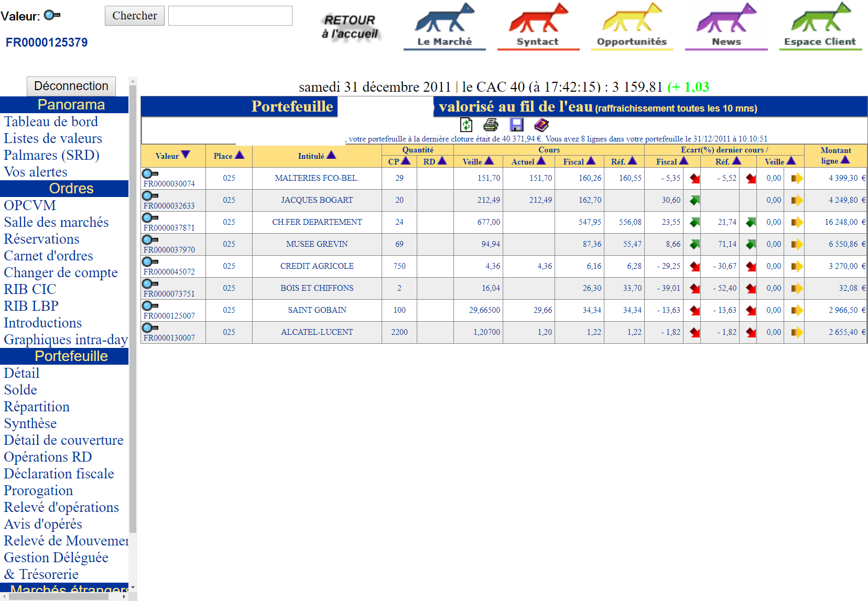The height and width of the screenshot is (601, 868).
Task: Open the BOIS ET CHIFFONS link
Action: point(317,288)
